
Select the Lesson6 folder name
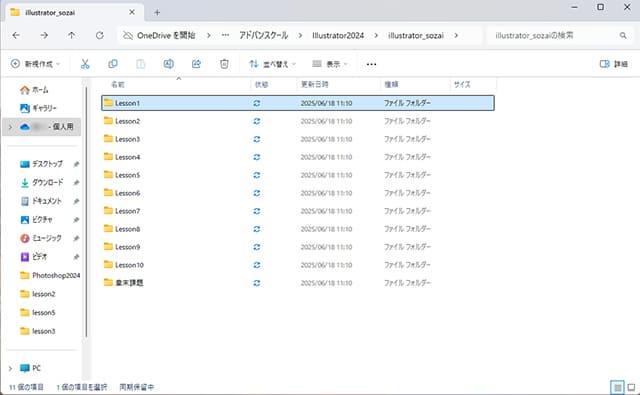pyautogui.click(x=127, y=193)
